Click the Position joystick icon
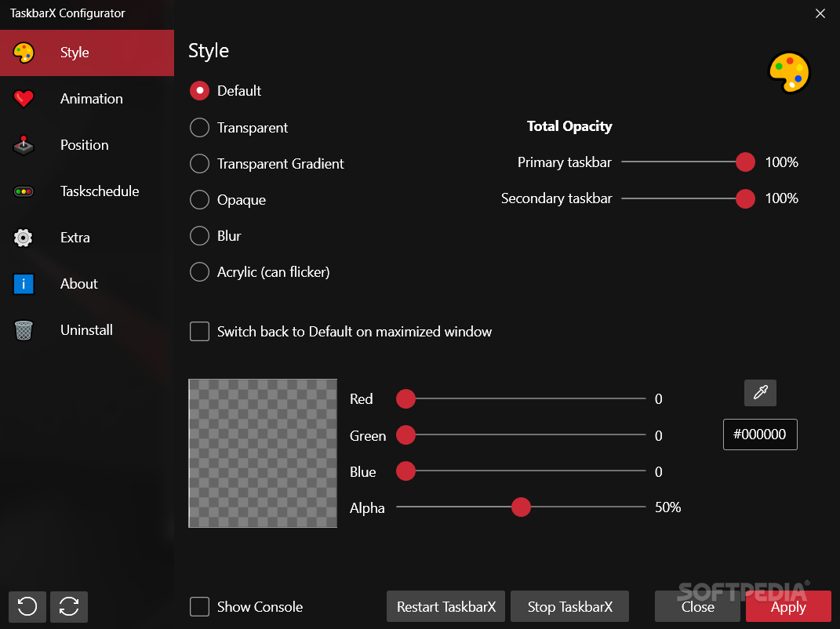 pyautogui.click(x=24, y=144)
